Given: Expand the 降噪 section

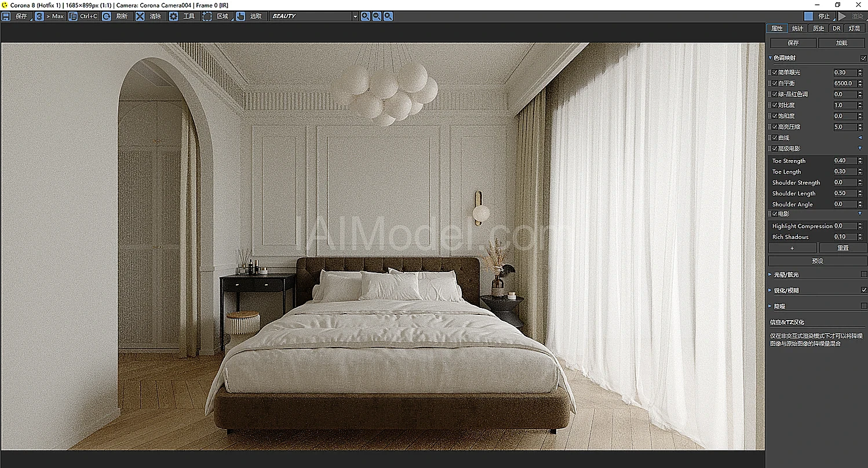Looking at the screenshot, I should (x=770, y=306).
